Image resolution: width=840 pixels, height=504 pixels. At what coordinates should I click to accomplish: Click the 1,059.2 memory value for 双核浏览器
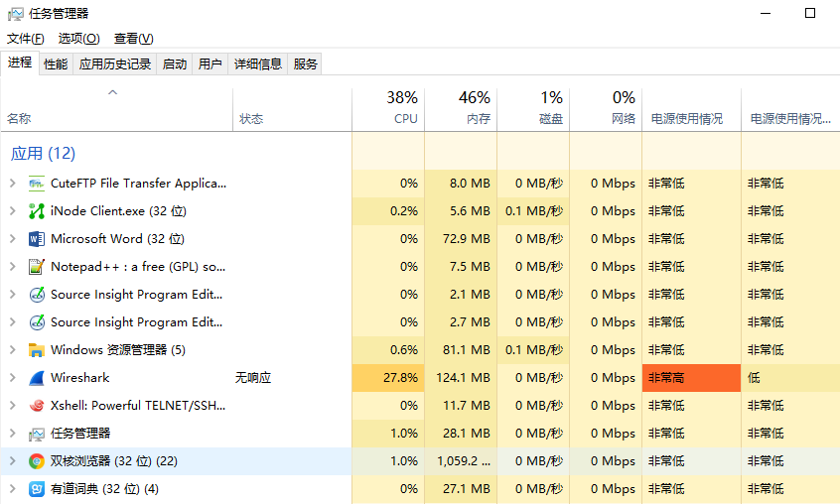click(x=464, y=461)
